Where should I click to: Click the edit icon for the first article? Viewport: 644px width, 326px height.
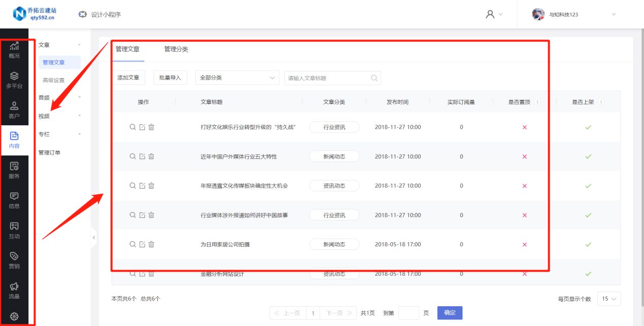tap(142, 127)
